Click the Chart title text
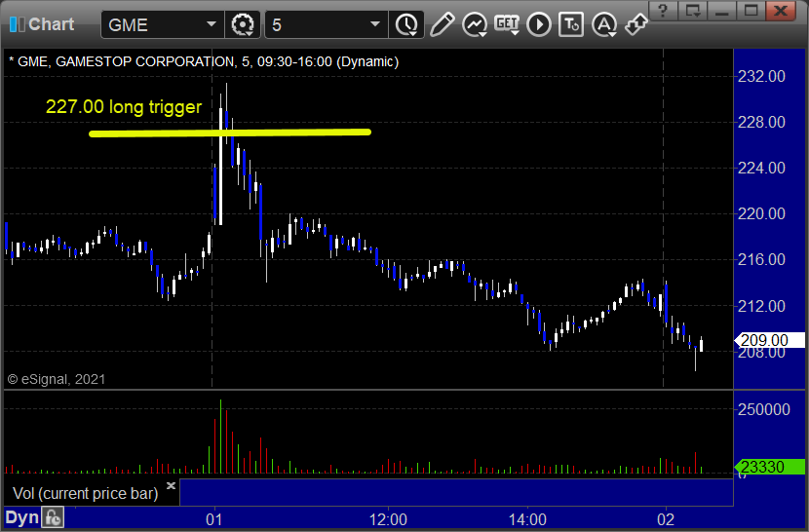The width and height of the screenshot is (809, 532). click(x=51, y=24)
